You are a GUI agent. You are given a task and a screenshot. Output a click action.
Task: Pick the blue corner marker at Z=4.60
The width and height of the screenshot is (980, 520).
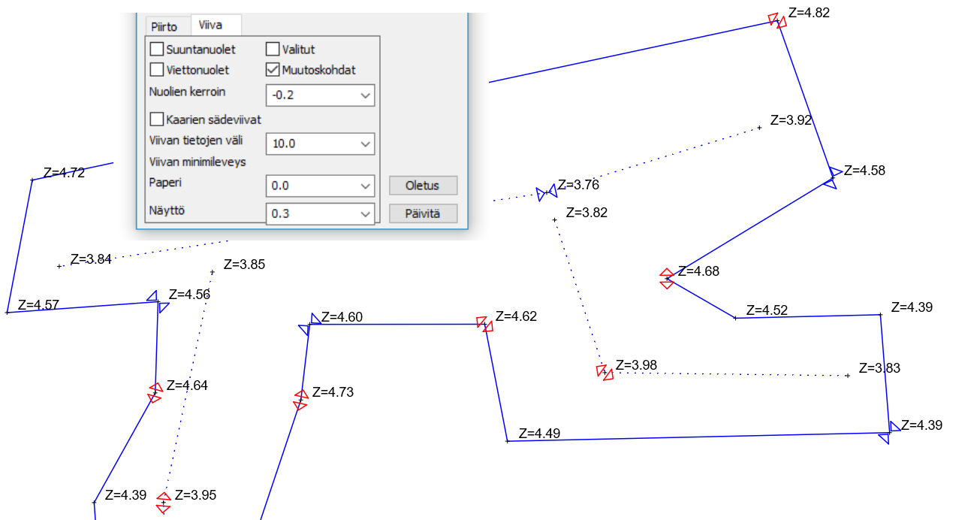(x=309, y=325)
